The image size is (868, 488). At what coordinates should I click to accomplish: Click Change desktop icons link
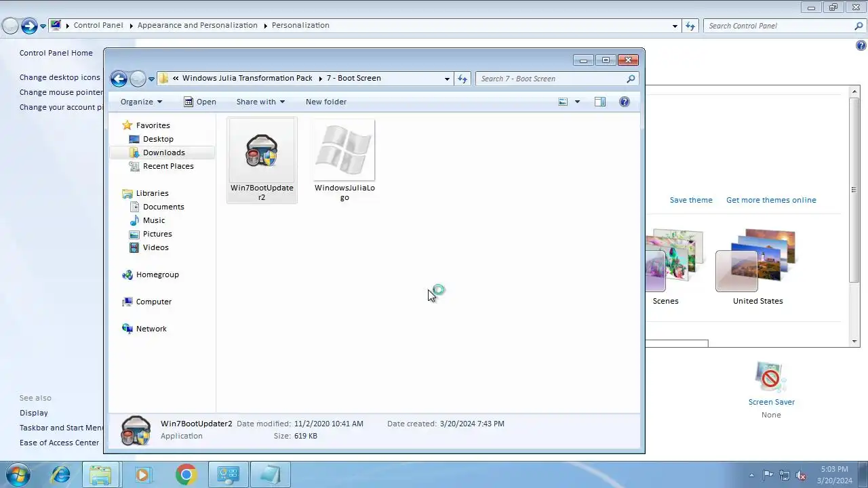(60, 77)
